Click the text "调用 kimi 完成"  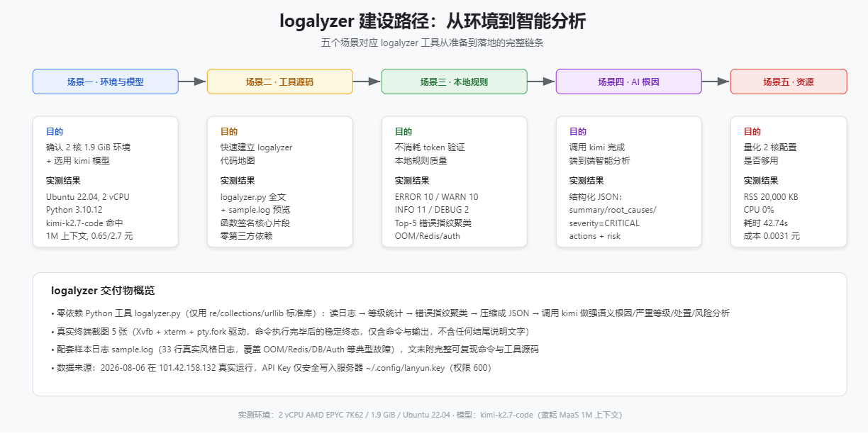tap(597, 147)
